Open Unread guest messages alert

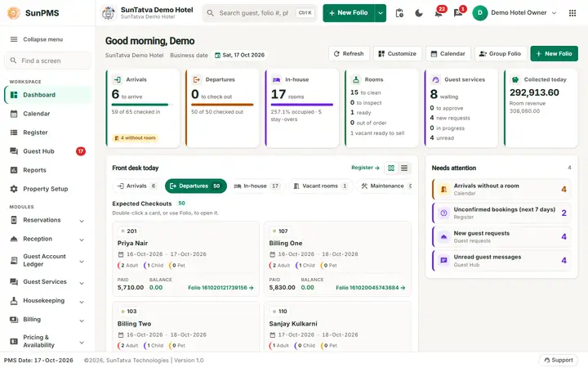tap(501, 261)
